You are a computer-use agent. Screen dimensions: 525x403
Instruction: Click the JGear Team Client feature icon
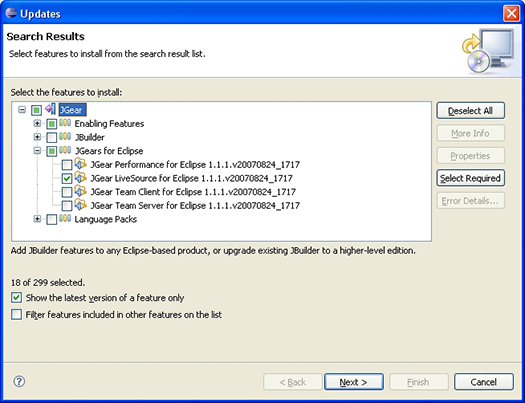80,191
